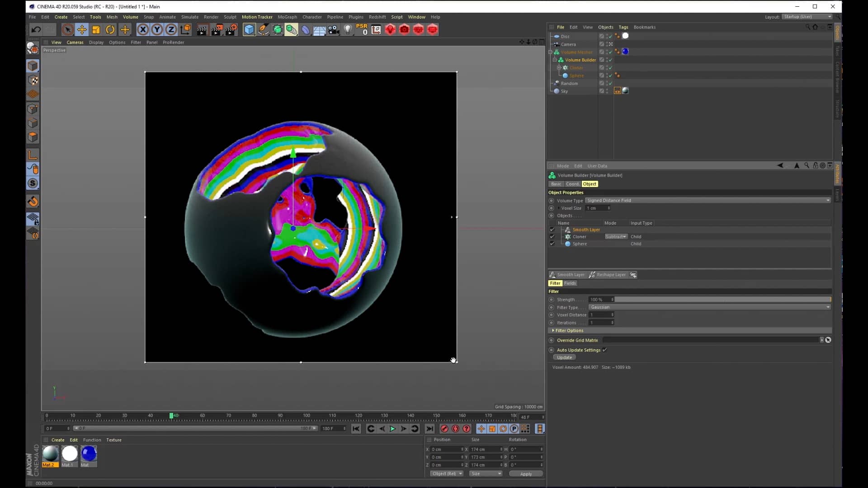Collapse the Volume Builder hierarchy

pos(555,60)
